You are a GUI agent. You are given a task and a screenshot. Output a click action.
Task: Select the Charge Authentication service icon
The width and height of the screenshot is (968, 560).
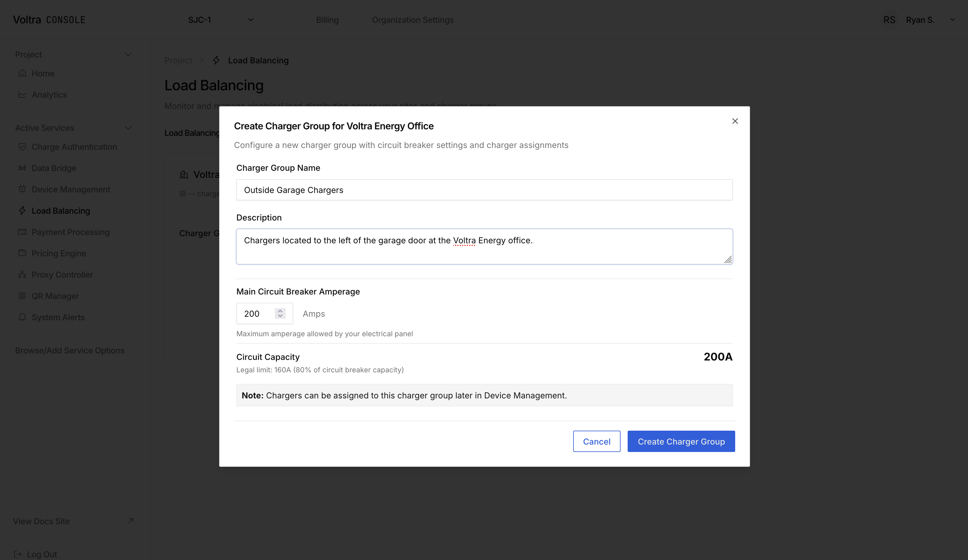(x=22, y=147)
